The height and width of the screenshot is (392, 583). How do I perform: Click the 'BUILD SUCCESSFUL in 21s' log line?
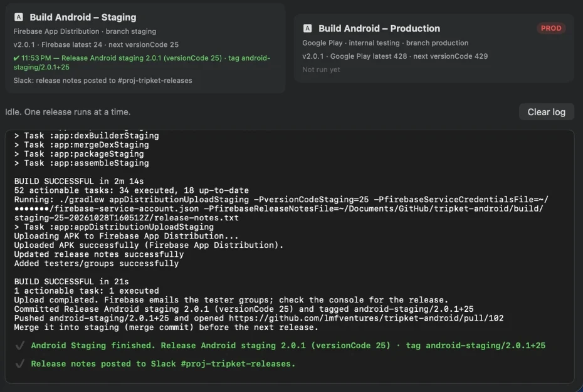pyautogui.click(x=71, y=281)
